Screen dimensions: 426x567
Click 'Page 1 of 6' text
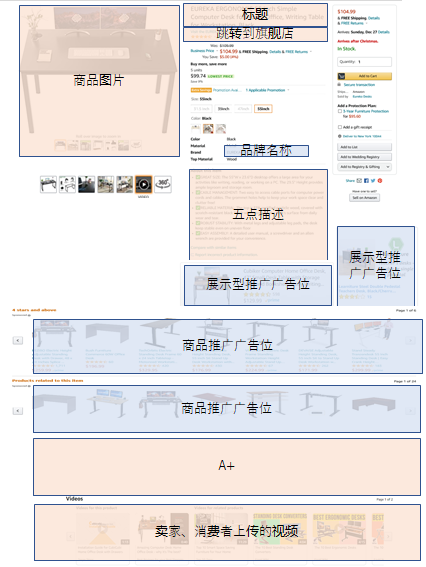click(406, 311)
